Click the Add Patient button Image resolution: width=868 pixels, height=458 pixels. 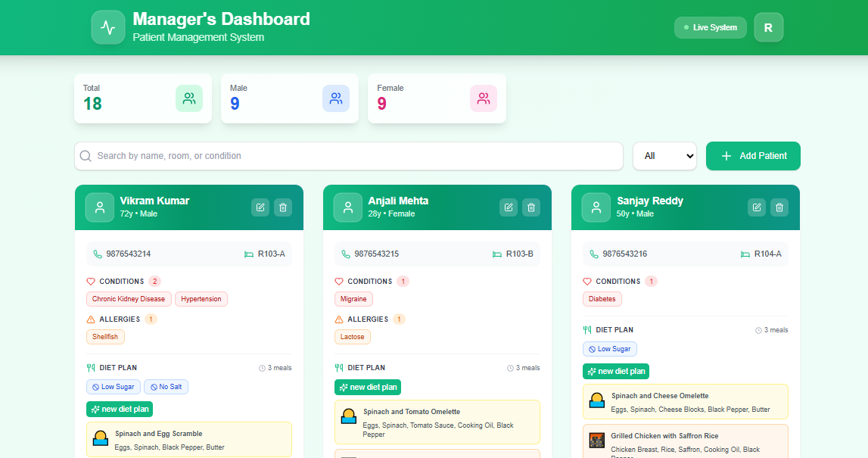click(753, 156)
